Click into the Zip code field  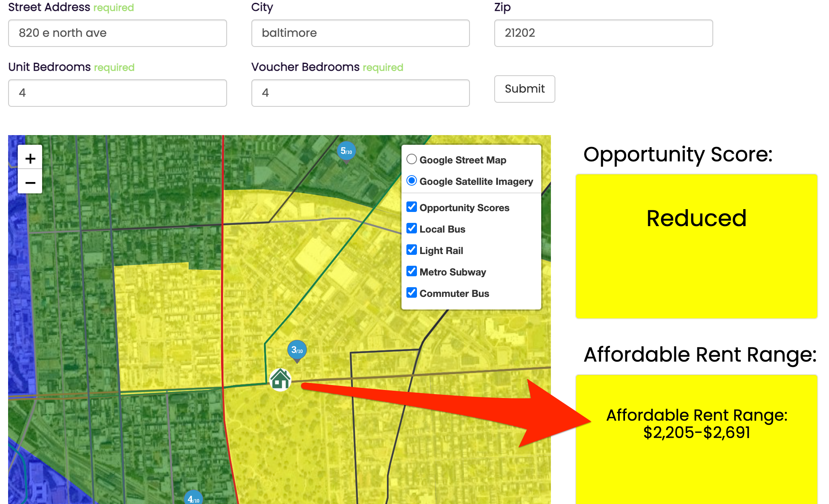point(603,33)
